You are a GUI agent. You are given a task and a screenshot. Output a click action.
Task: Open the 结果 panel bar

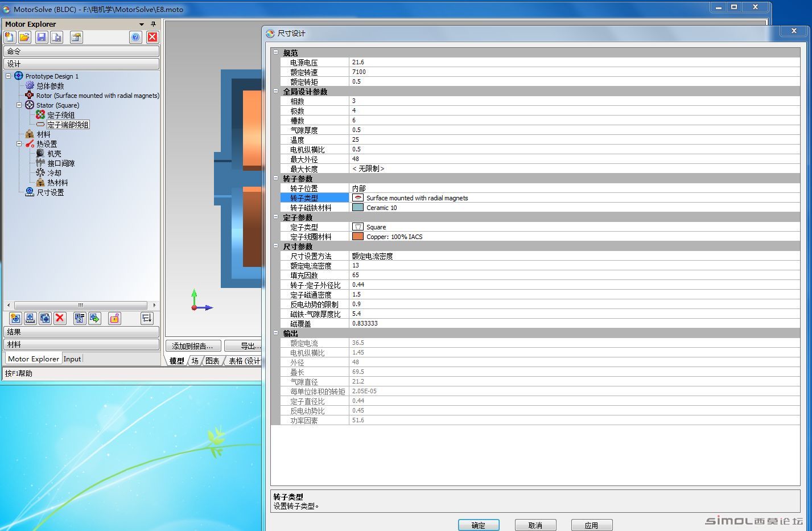(x=81, y=332)
